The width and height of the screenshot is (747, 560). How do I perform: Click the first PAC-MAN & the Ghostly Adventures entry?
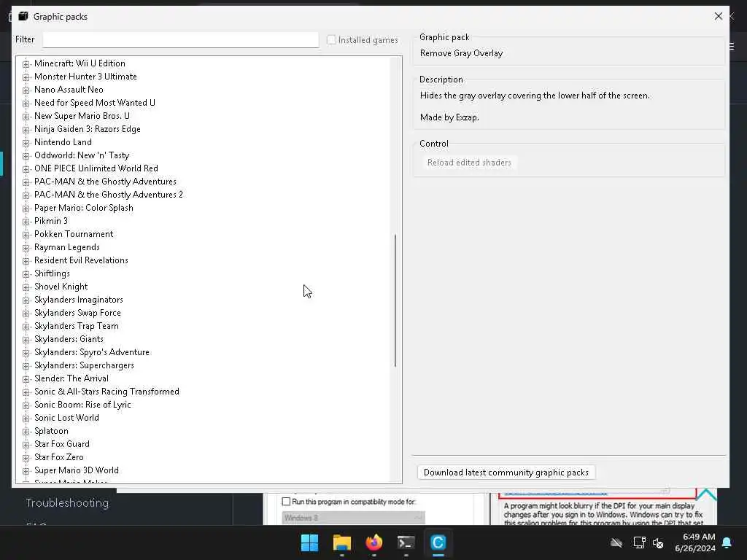pyautogui.click(x=105, y=182)
